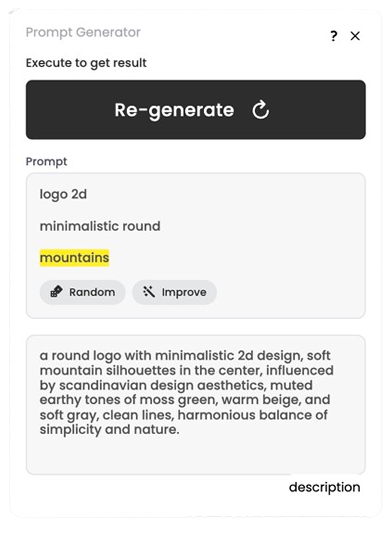392x546 pixels.
Task: Close the Prompt Generator panel
Action: (x=355, y=36)
